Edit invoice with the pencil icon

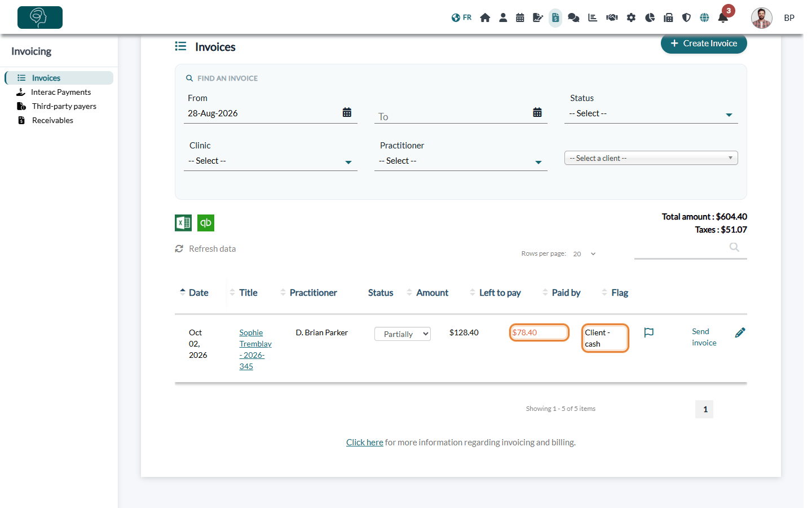[740, 332]
